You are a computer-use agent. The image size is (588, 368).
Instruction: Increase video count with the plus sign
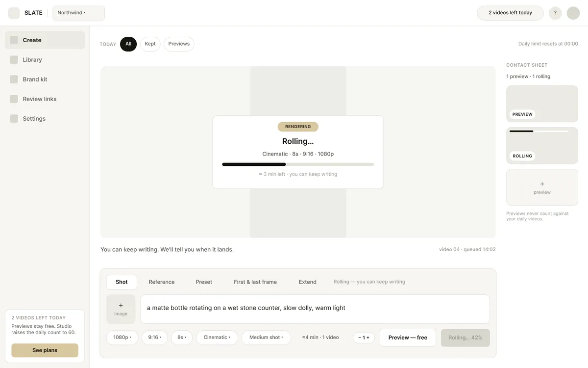368,338
